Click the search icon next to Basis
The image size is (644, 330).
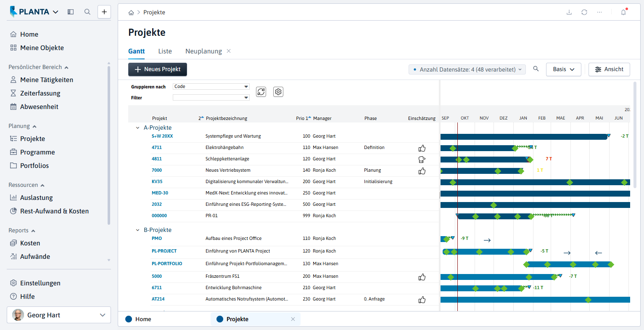pos(536,69)
